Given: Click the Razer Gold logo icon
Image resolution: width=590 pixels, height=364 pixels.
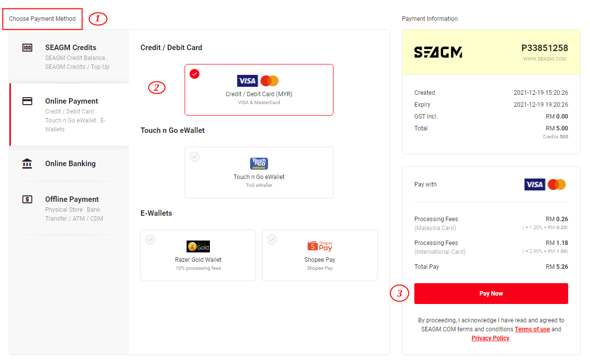Looking at the screenshot, I should 198,246.
